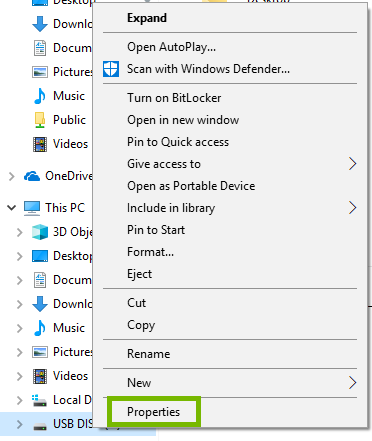
Task: Click the Pictures icon in Quick access
Action: coord(40,72)
